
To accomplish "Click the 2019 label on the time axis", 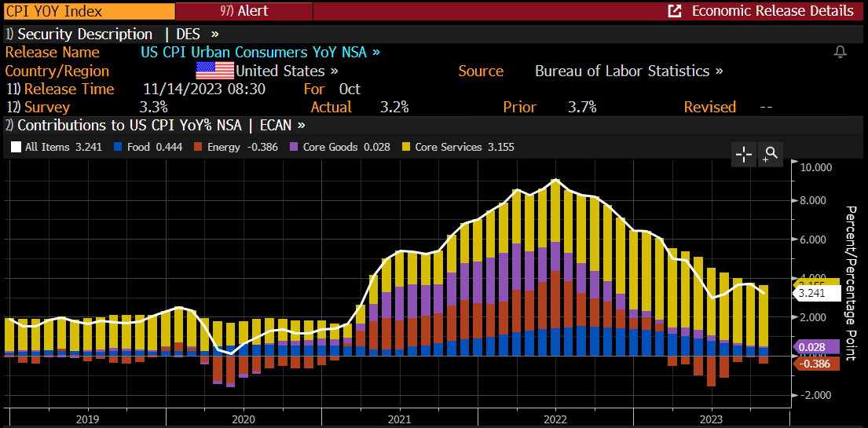I will point(87,419).
